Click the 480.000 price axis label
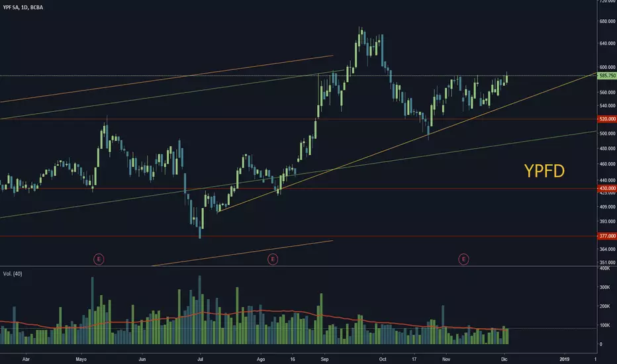 click(x=607, y=149)
